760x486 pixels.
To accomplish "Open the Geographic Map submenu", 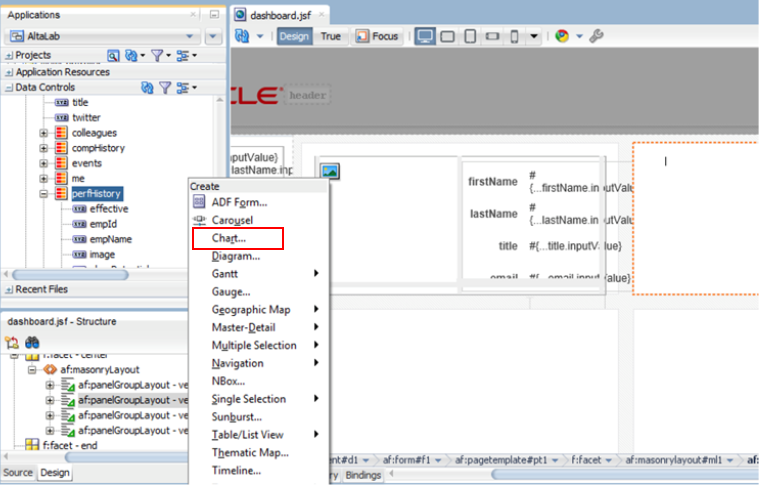I will [259, 310].
